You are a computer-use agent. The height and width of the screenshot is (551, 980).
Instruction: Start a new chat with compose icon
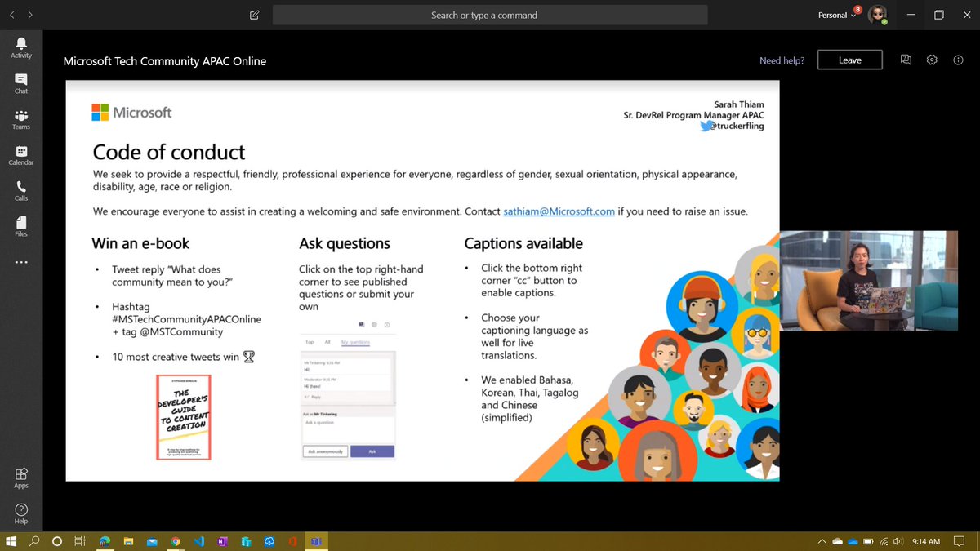(255, 15)
